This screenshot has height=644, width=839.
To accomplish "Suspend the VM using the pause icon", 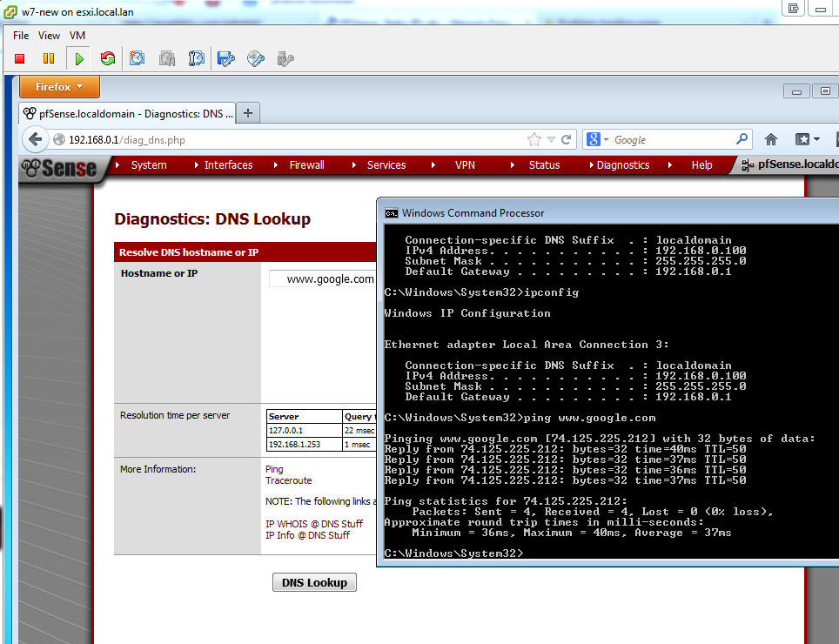I will (x=49, y=58).
